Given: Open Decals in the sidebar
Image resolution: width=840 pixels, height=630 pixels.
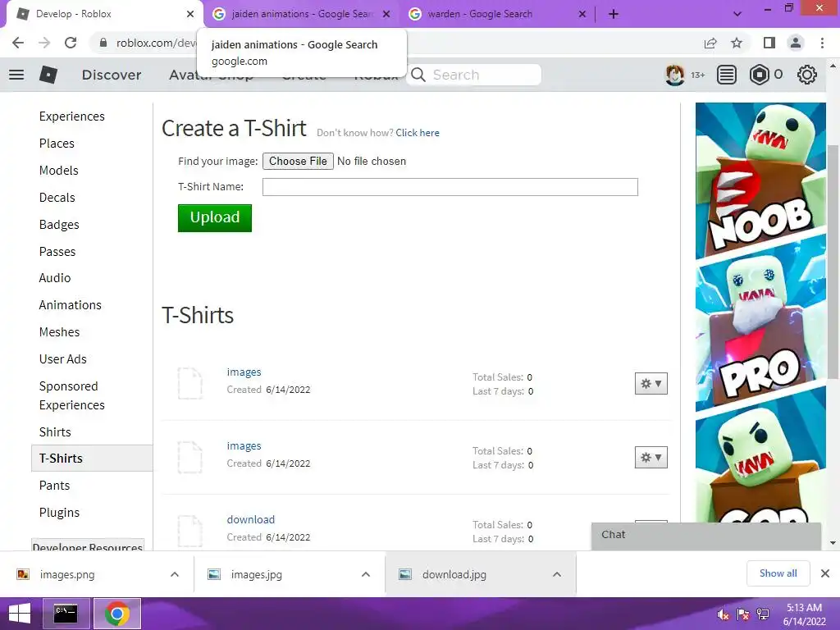Looking at the screenshot, I should click(x=57, y=197).
